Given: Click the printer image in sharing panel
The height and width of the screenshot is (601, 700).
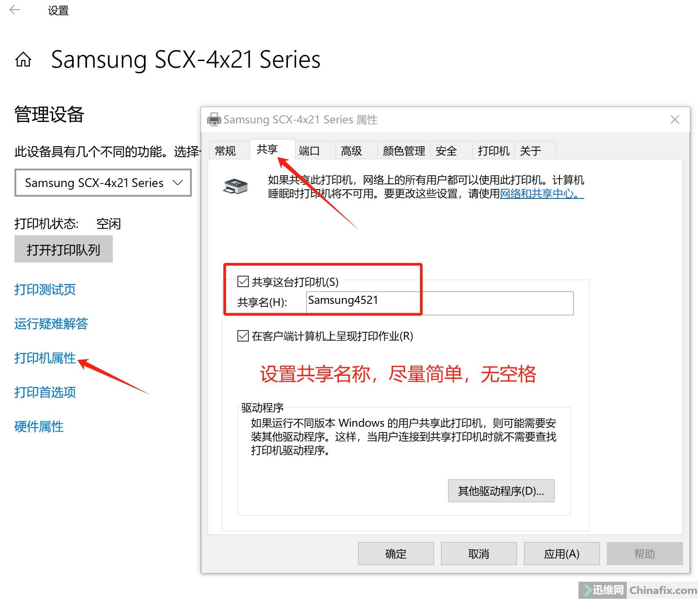Looking at the screenshot, I should 236,186.
